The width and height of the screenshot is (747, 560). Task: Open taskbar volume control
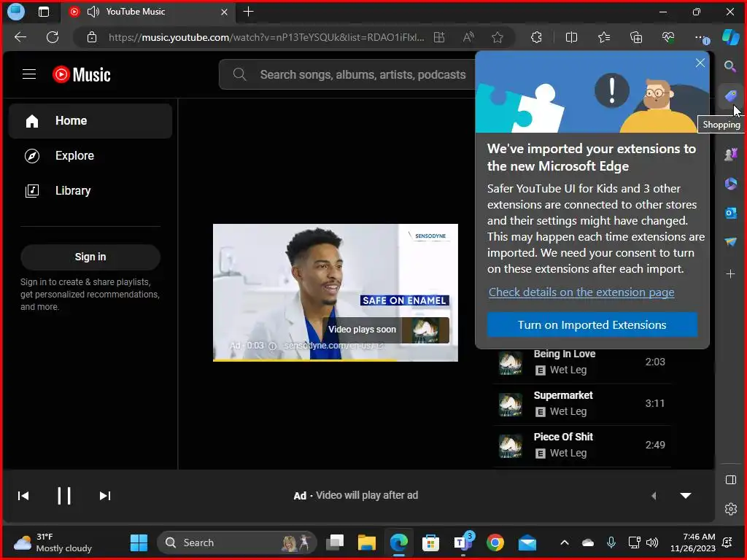(652, 542)
